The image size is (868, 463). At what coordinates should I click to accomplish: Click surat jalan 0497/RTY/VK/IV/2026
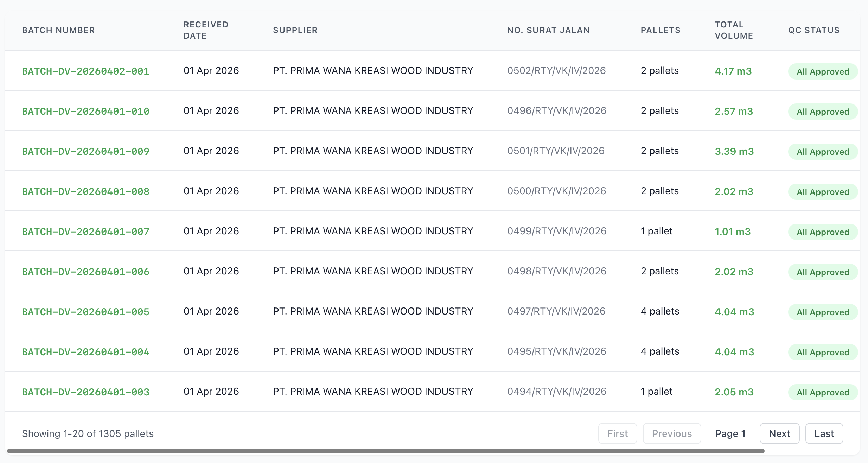tap(556, 311)
